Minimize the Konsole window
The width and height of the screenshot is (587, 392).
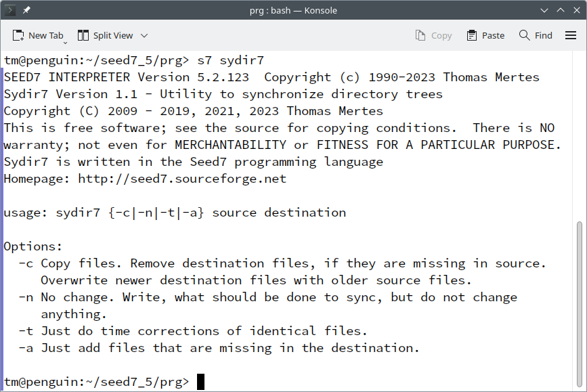[x=544, y=10]
